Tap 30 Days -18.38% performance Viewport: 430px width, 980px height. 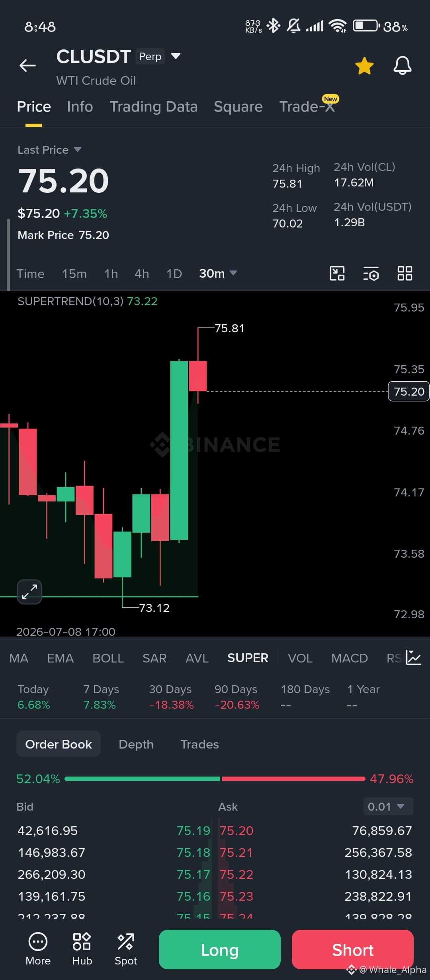[171, 697]
